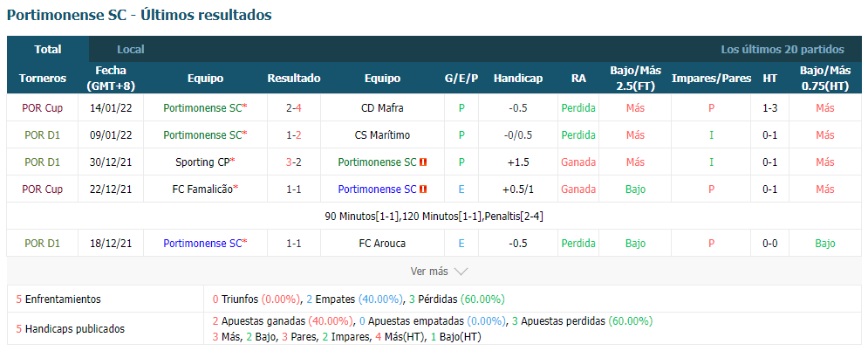This screenshot has width=868, height=351.
Task: Click red card icon in FC Famalicão row
Action: 423,189
